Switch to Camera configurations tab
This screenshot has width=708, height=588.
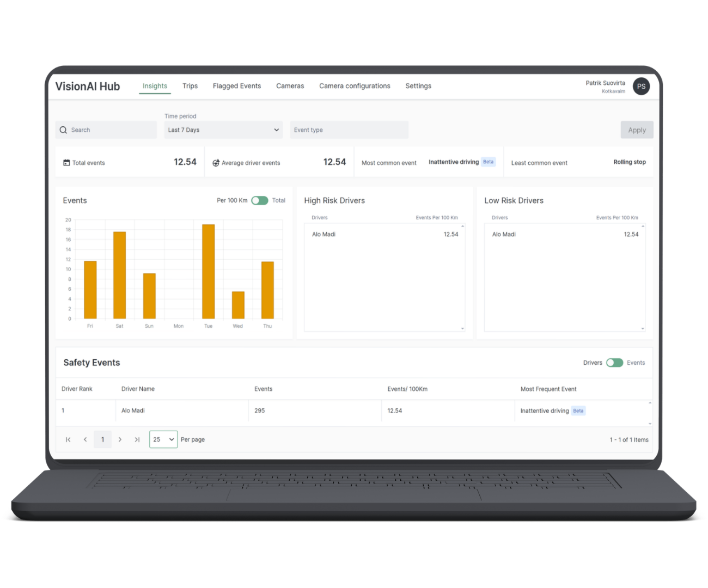[x=355, y=86]
